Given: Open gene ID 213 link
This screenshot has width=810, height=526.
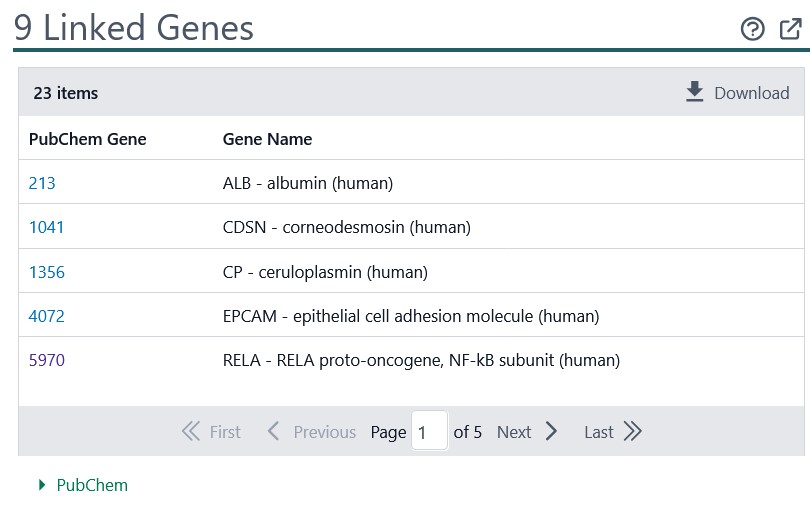Looking at the screenshot, I should (42, 183).
